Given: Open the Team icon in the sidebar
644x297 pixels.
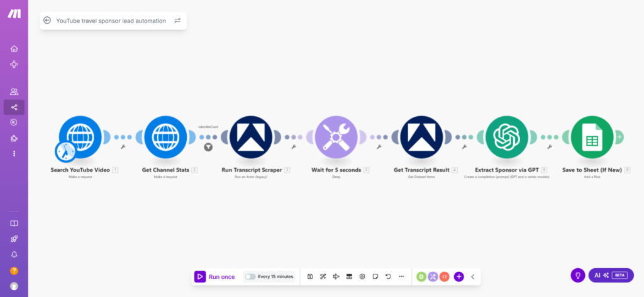Looking at the screenshot, I should pos(14,92).
